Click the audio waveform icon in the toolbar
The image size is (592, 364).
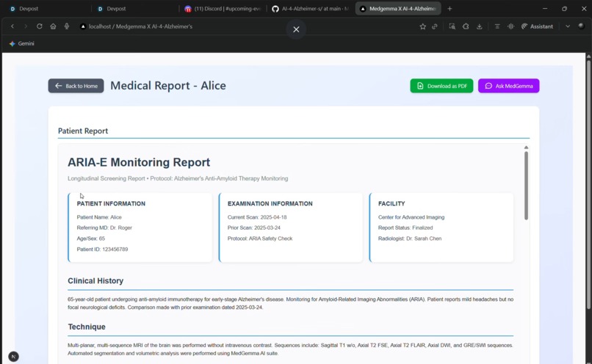point(510,26)
